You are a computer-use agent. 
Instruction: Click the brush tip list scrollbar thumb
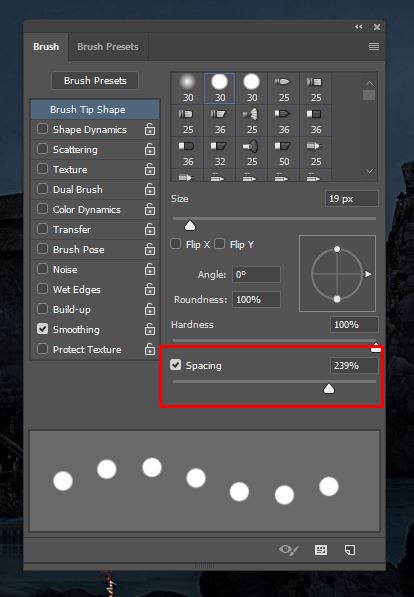pos(369,95)
